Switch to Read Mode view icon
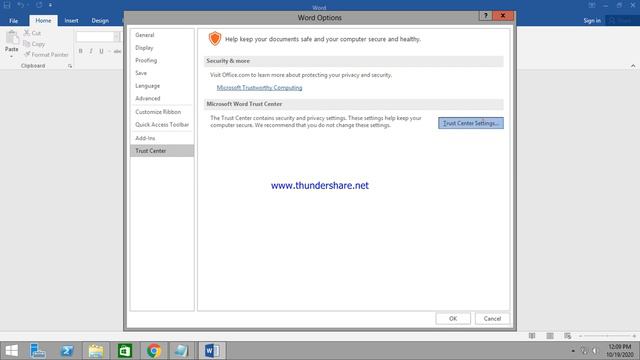 [x=532, y=336]
